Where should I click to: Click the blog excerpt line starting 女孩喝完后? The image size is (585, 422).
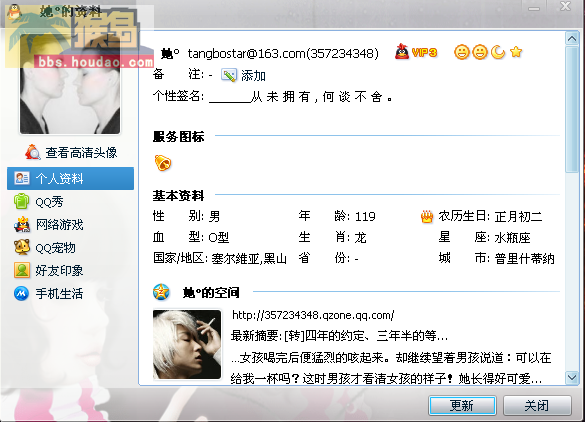[x=391, y=358]
